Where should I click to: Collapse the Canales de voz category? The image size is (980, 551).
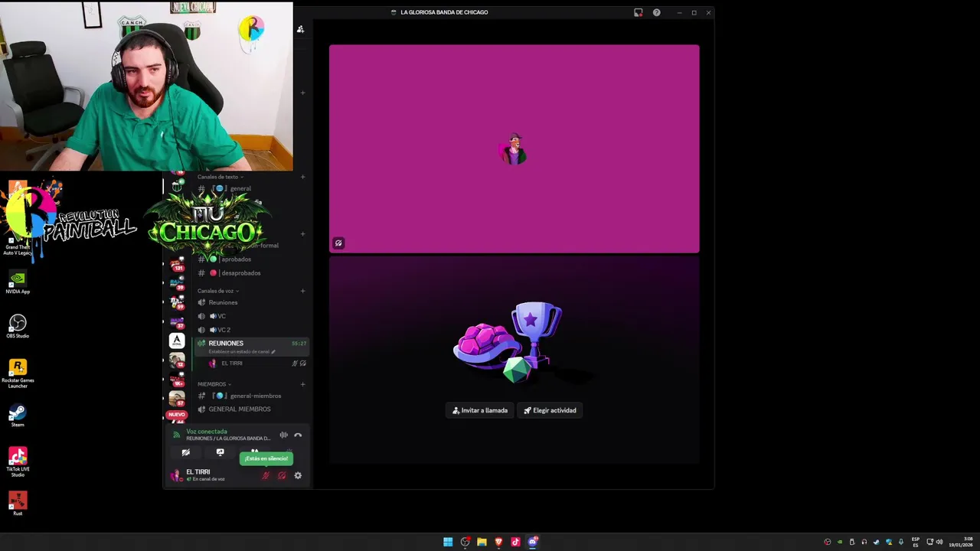pos(218,291)
